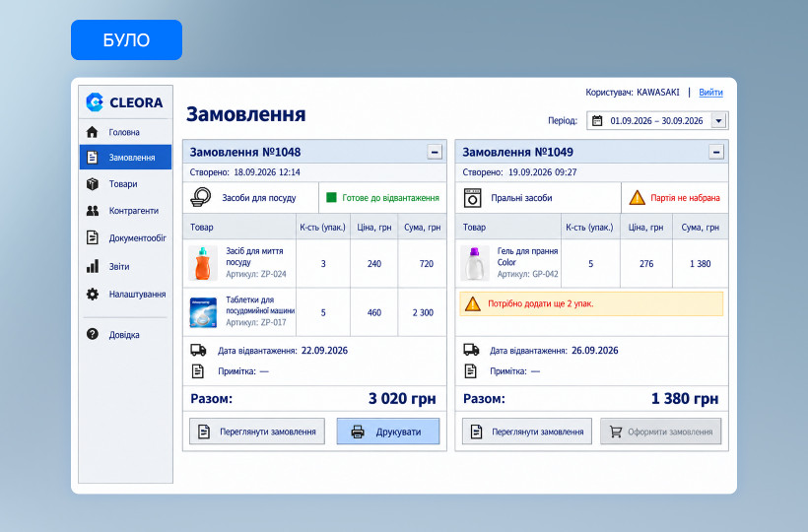Click the green status square for Готове до відвантаження
This screenshot has height=532, width=808.
point(331,198)
